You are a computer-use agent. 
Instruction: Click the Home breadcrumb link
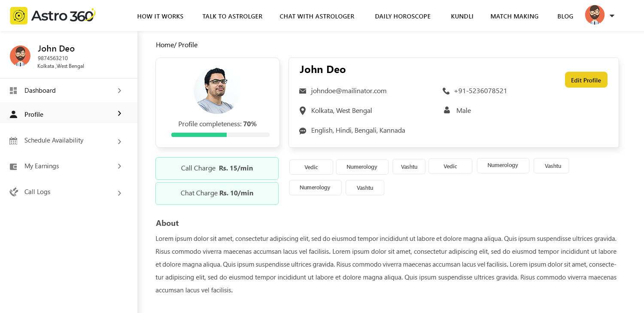click(164, 45)
